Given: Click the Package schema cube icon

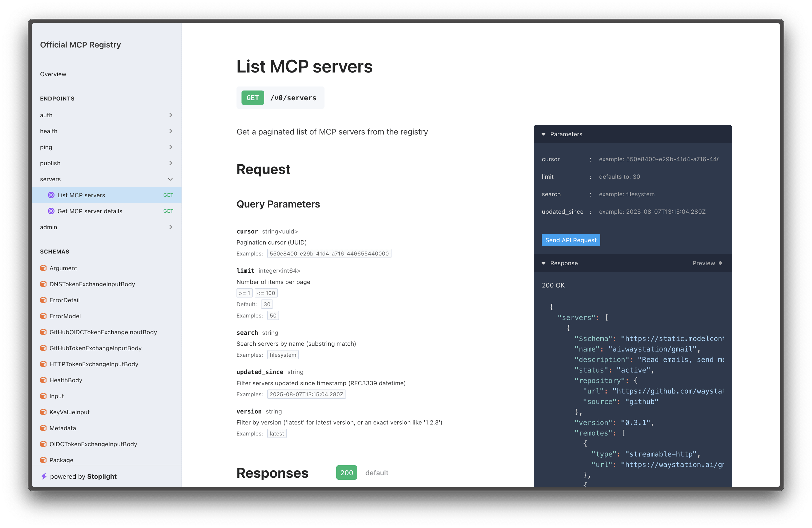Looking at the screenshot, I should [x=43, y=460].
